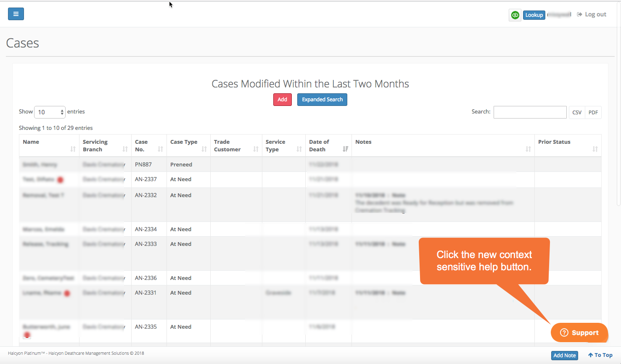
Task: Sort by Date of Death column
Action: (328, 145)
